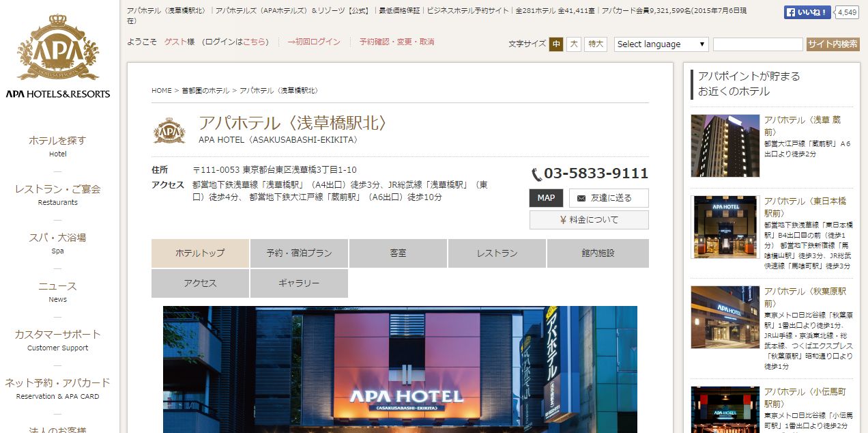Open 予約確認・変更・取消 link

396,42
